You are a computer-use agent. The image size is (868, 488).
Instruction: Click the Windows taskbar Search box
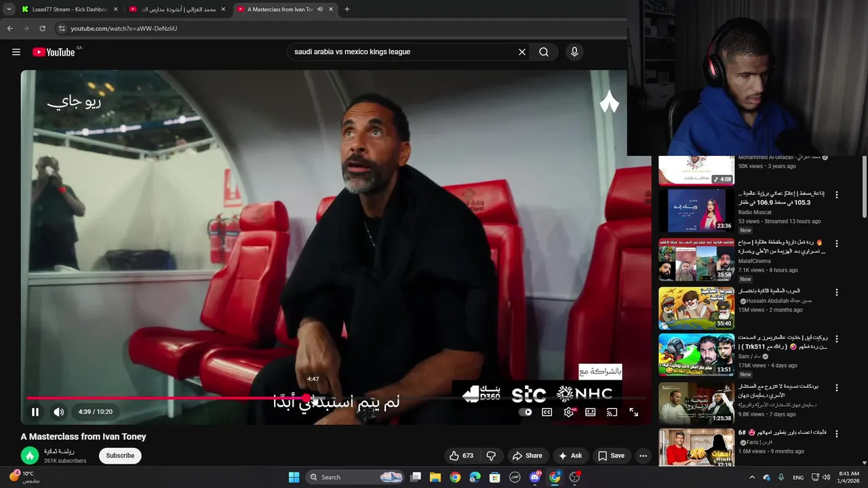coord(355,477)
